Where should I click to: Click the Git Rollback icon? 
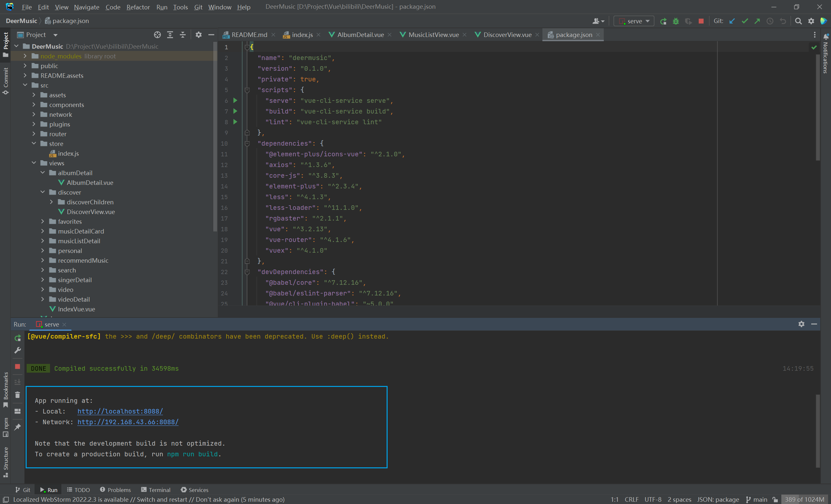click(x=783, y=21)
